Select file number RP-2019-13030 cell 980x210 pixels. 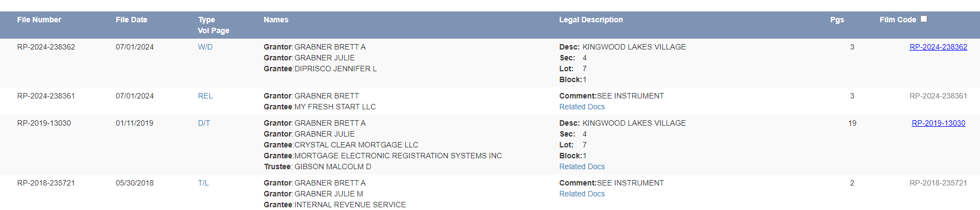point(44,123)
